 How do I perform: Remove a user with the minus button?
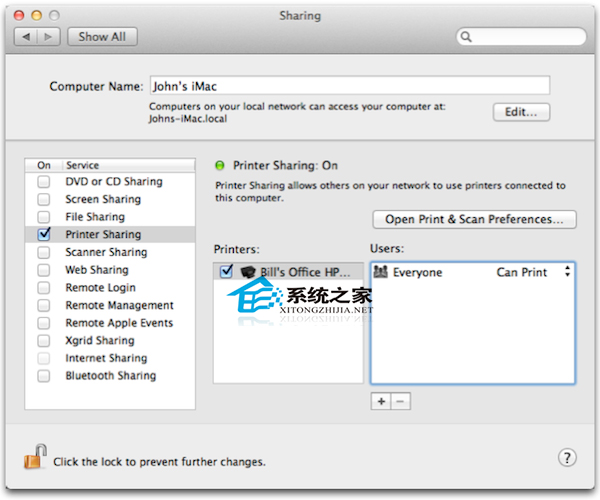(401, 401)
